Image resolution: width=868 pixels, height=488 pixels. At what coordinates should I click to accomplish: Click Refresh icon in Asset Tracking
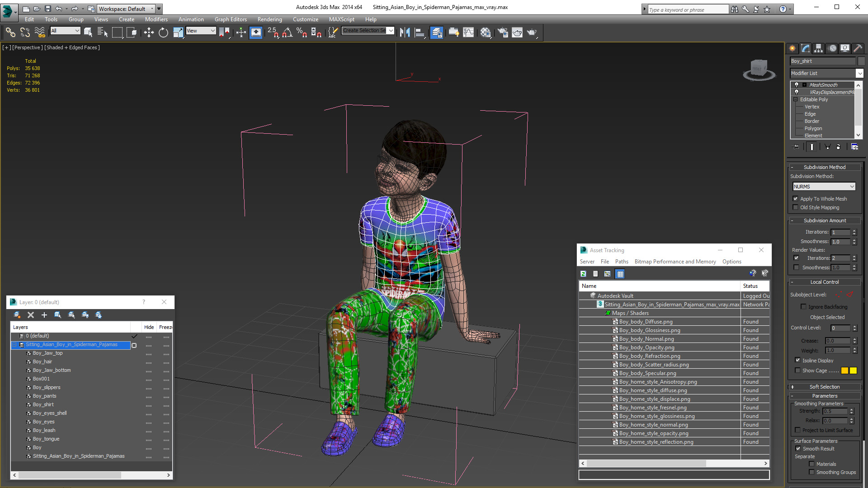coord(584,274)
